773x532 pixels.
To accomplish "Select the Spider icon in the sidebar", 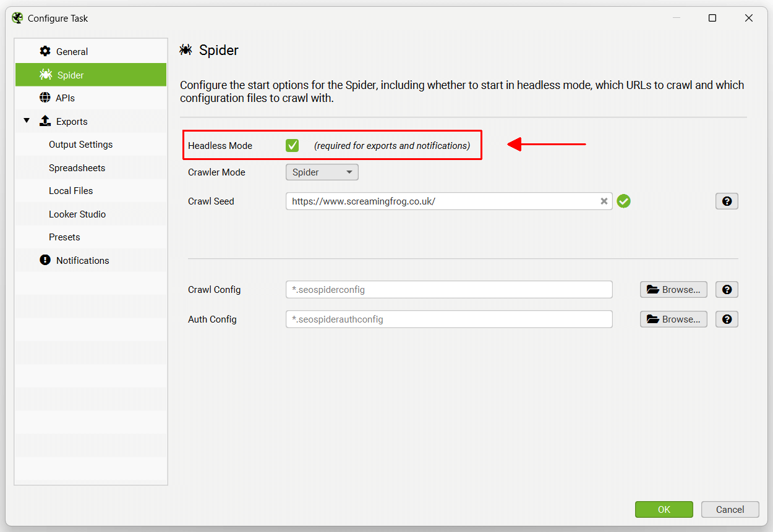I will [45, 74].
